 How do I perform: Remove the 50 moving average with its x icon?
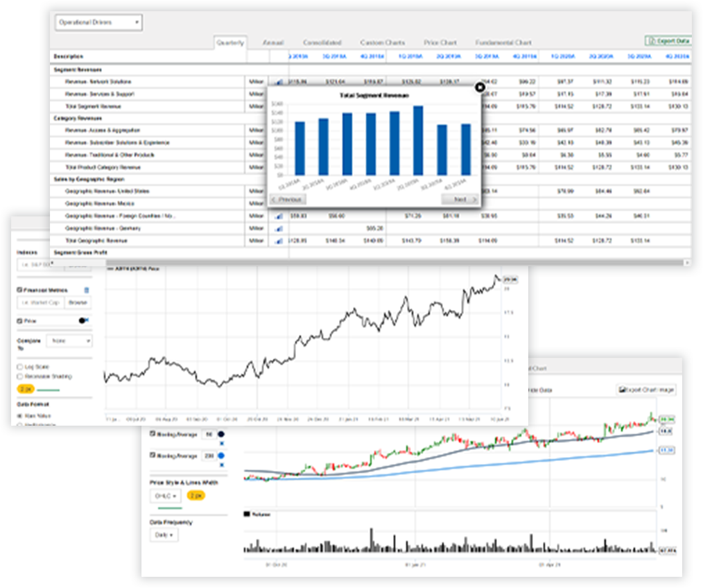[221, 444]
